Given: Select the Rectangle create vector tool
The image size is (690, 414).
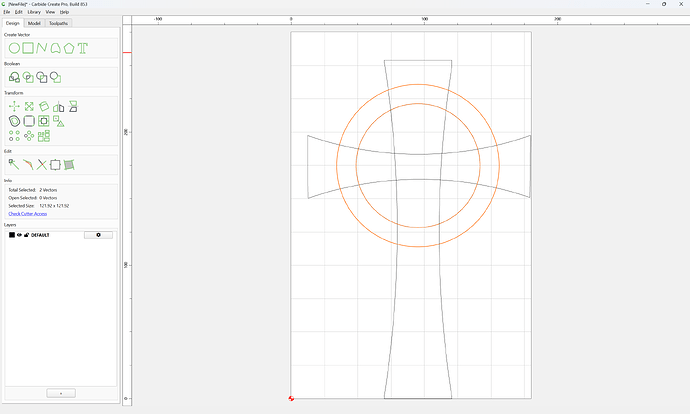Looking at the screenshot, I should click(x=28, y=48).
